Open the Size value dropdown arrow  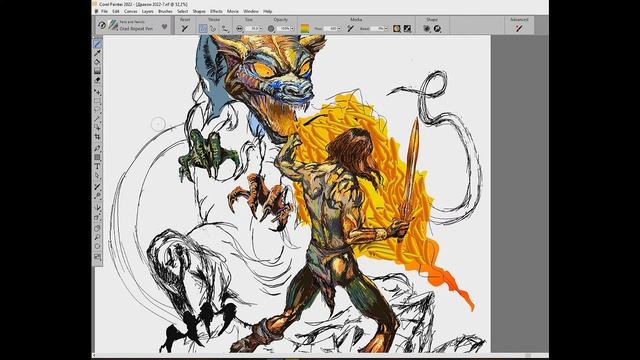261,29
